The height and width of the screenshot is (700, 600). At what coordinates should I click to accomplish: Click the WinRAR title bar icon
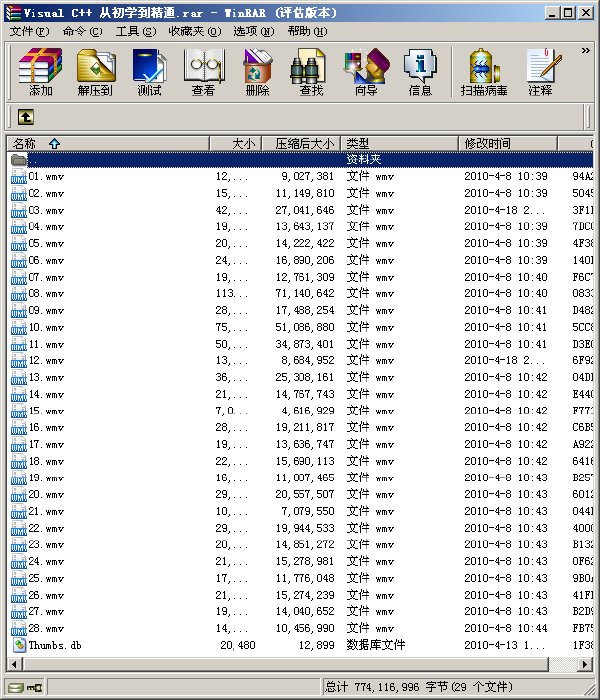(13, 12)
